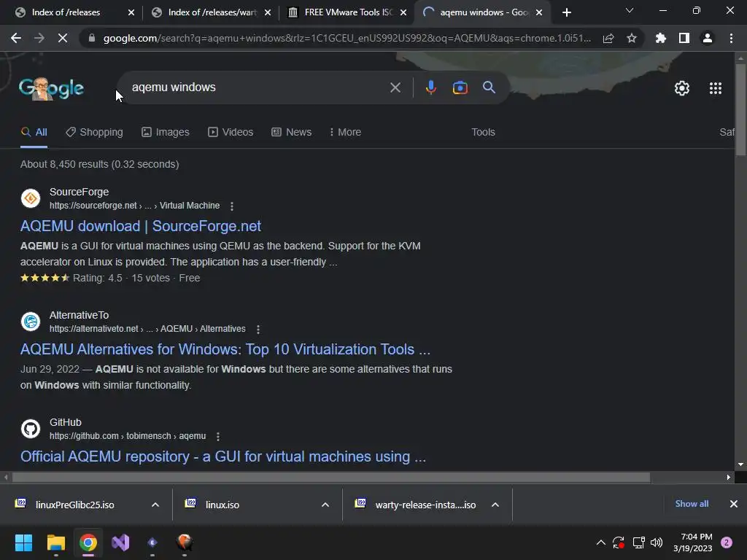The image size is (747, 560).
Task: Select the All results filter
Action: pos(34,132)
